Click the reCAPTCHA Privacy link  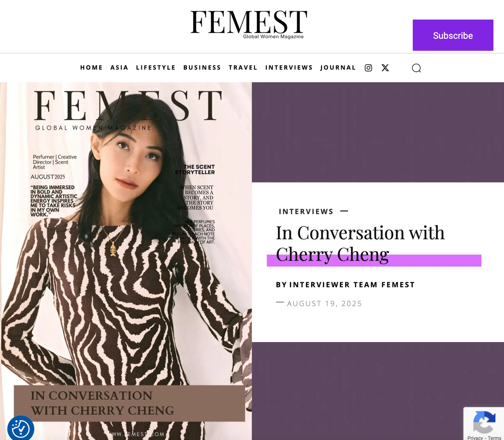click(x=475, y=438)
